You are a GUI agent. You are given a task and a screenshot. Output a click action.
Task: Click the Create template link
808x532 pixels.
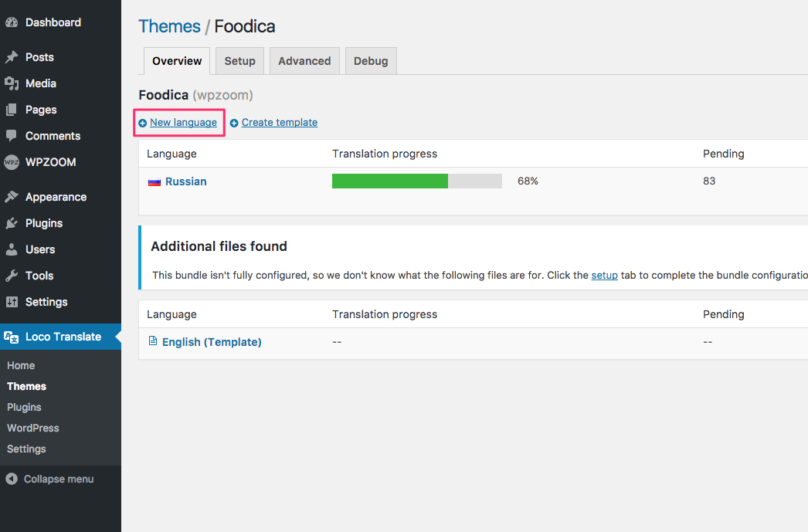click(x=279, y=122)
